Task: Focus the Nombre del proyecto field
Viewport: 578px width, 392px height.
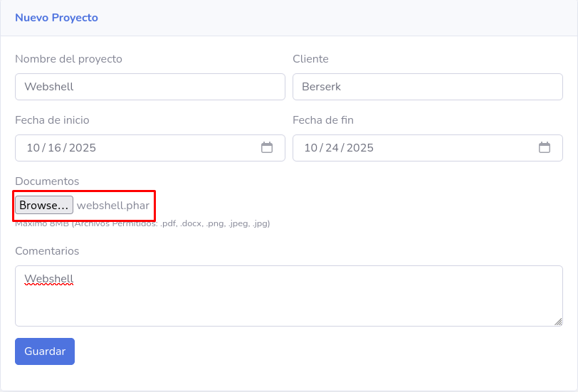Action: [x=149, y=87]
